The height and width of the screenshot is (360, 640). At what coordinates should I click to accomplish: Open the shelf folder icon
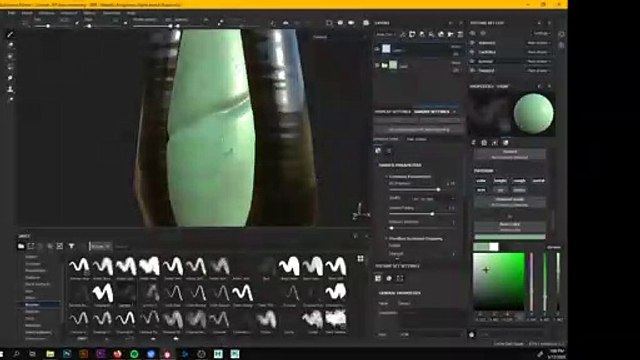click(21, 246)
